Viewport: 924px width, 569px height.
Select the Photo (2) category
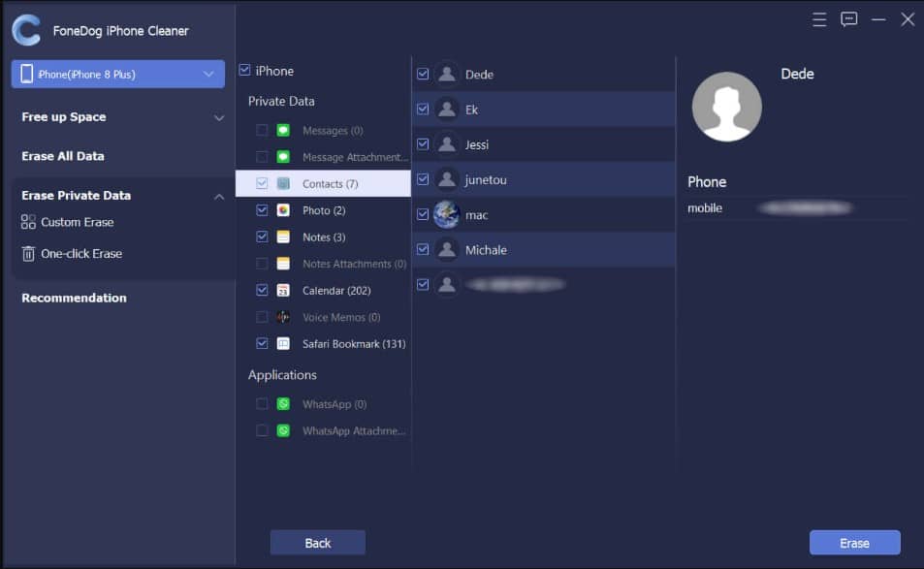coord(324,210)
